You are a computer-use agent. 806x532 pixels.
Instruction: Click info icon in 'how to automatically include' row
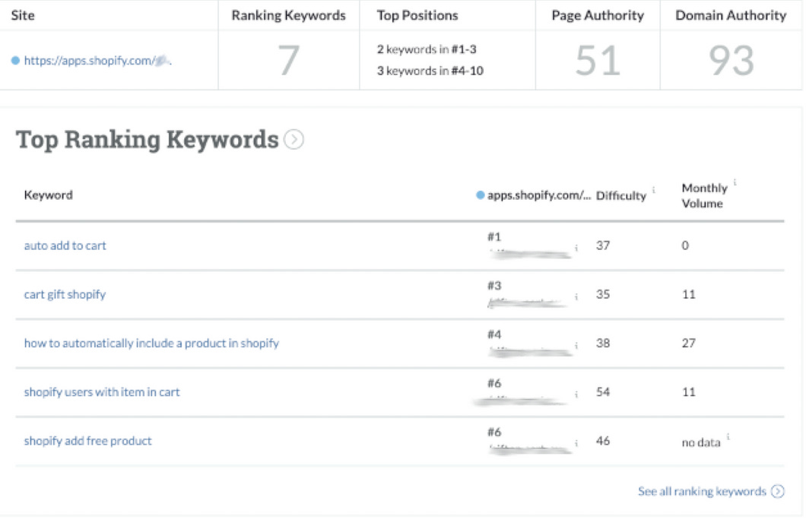(x=576, y=345)
